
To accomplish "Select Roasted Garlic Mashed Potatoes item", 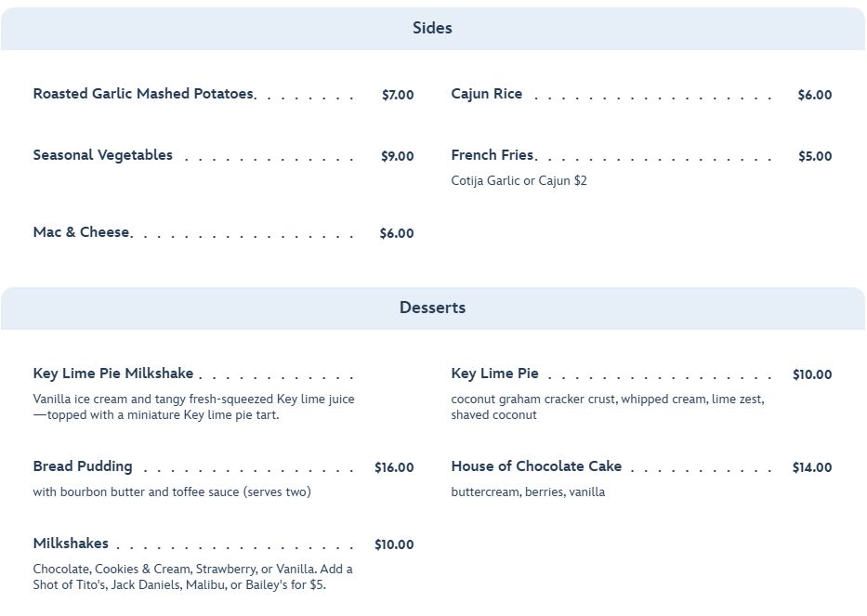I will click(x=143, y=94).
